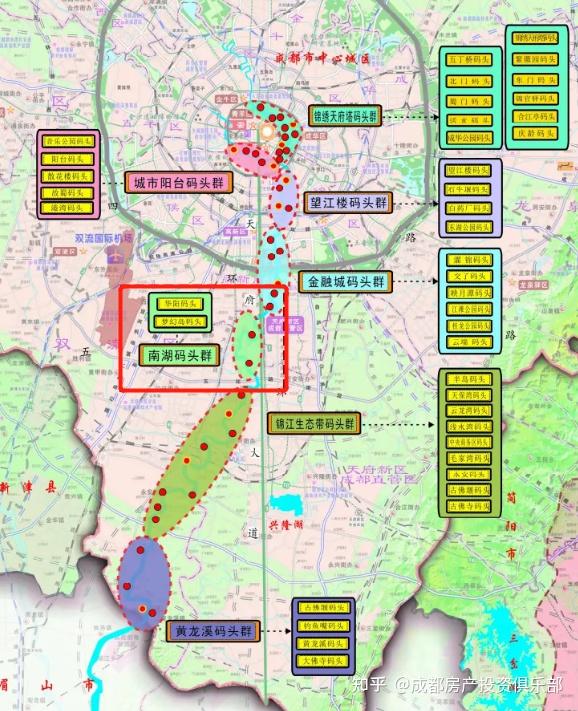The width and height of the screenshot is (578, 711).
Task: Select the 合江亭码头 yellow tag
Action: click(x=535, y=117)
